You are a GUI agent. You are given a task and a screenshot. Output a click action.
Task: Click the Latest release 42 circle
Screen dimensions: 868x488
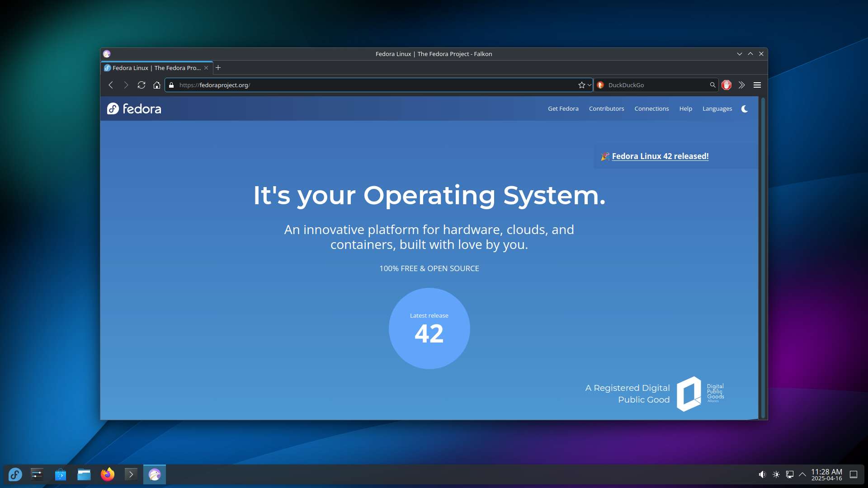coord(429,328)
